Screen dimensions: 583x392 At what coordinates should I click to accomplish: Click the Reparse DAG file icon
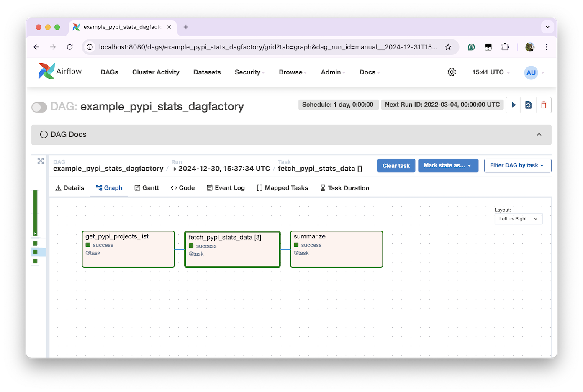[x=529, y=105]
